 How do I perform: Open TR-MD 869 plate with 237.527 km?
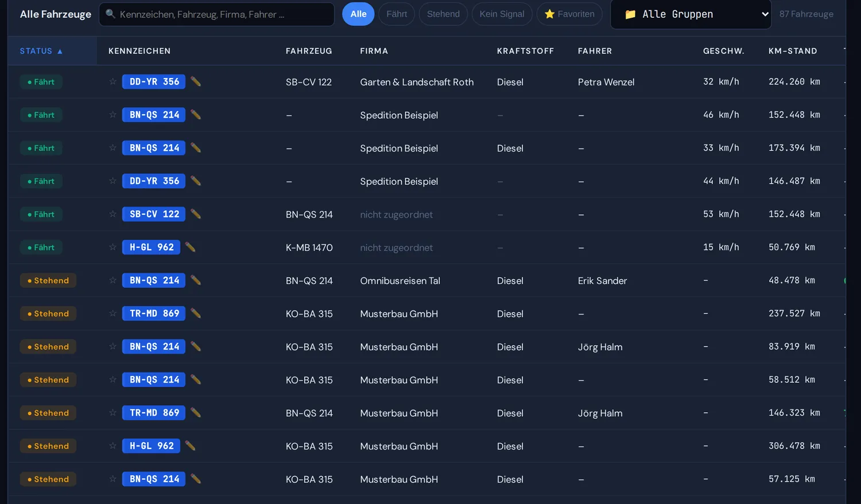[154, 313]
